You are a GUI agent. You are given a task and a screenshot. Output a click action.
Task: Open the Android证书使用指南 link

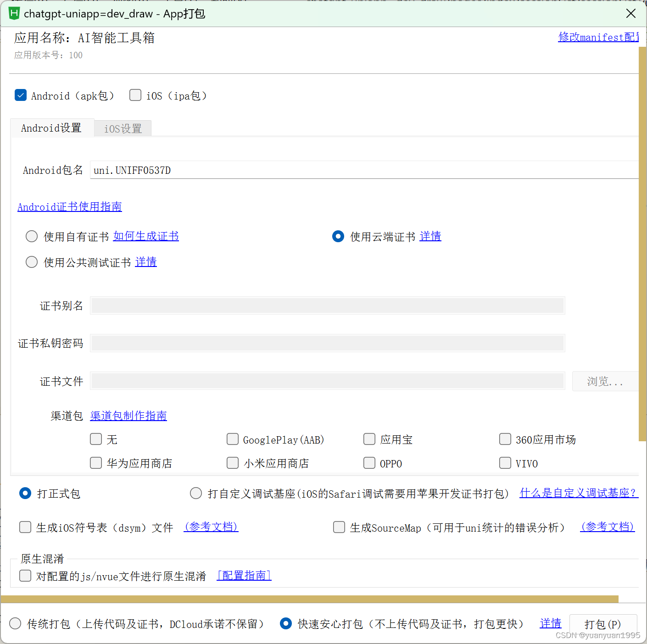click(70, 207)
